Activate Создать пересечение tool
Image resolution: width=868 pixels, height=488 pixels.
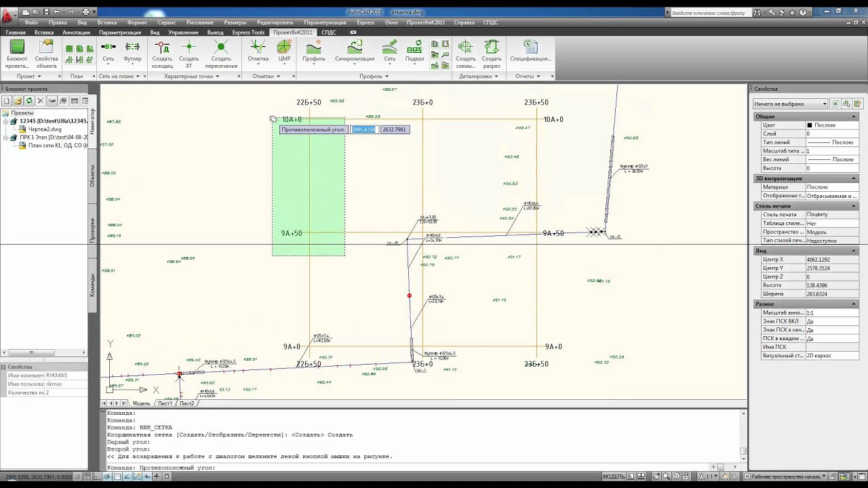point(221,54)
